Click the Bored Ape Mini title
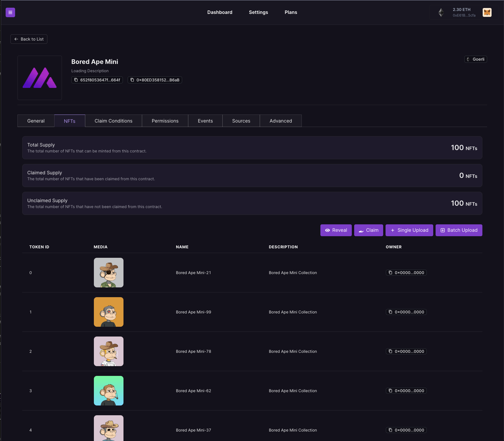The height and width of the screenshot is (441, 504). tap(95, 62)
